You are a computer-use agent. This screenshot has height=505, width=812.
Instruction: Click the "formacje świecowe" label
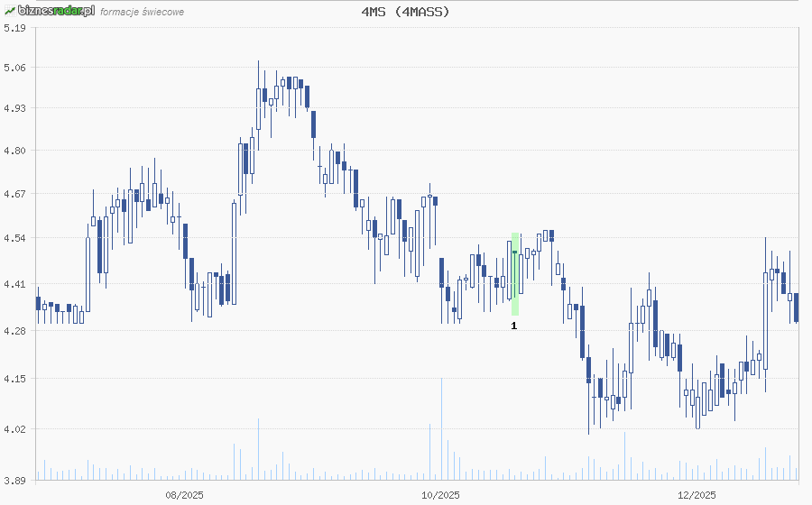142,12
